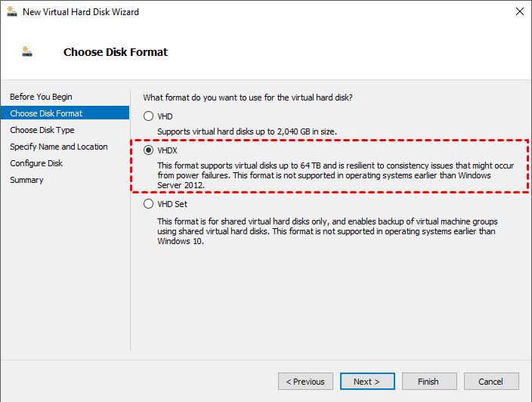Viewport: 532px width, 402px height.
Task: Open Specify Name and Location step
Action: coord(59,147)
